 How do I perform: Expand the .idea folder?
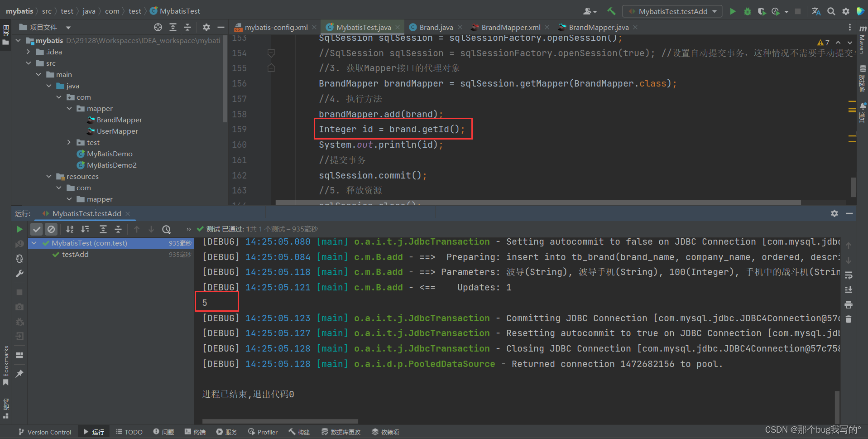(x=29, y=52)
